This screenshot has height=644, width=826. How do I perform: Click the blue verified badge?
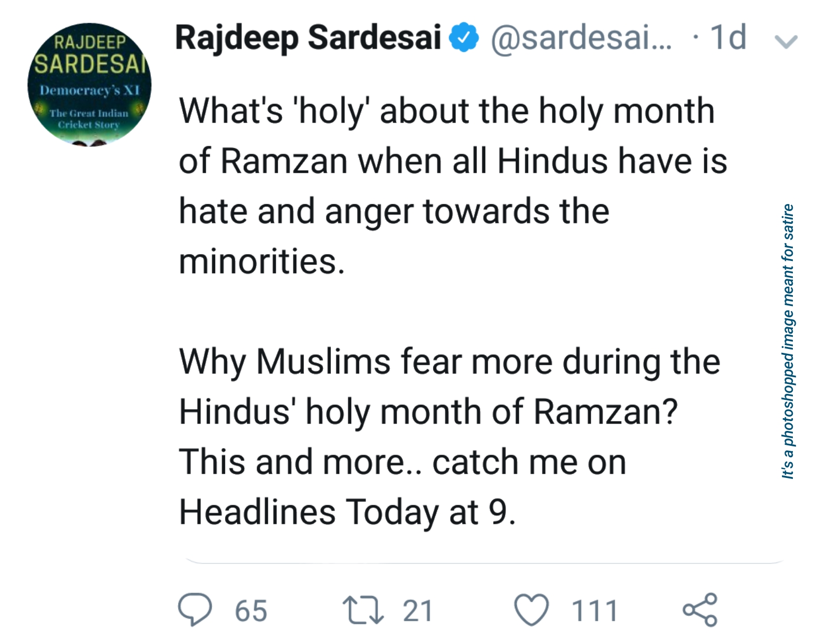[x=463, y=38]
